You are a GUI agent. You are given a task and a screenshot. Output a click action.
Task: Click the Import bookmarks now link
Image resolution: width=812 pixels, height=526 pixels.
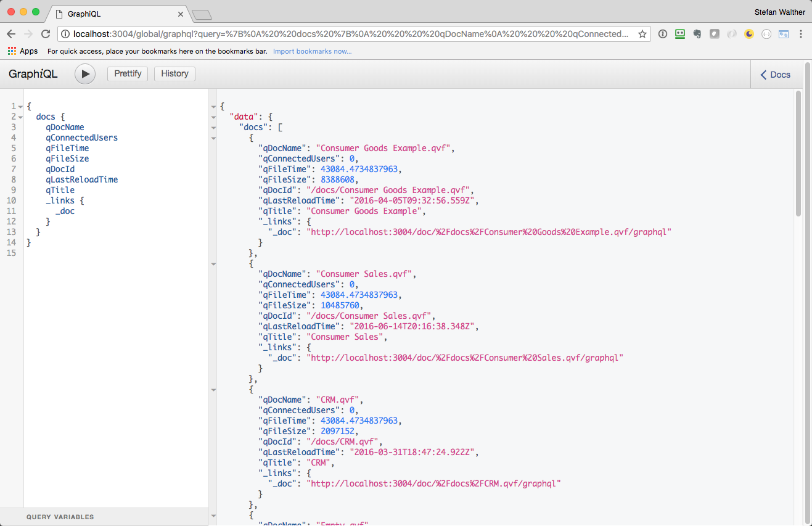coord(312,51)
